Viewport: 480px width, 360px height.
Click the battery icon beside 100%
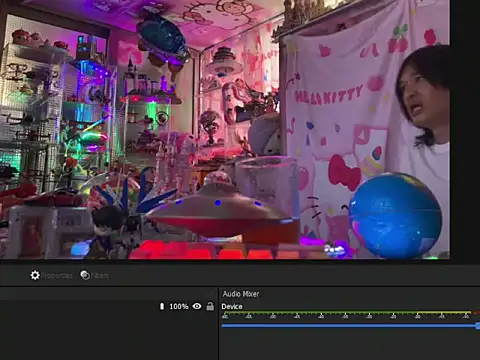coord(162,306)
